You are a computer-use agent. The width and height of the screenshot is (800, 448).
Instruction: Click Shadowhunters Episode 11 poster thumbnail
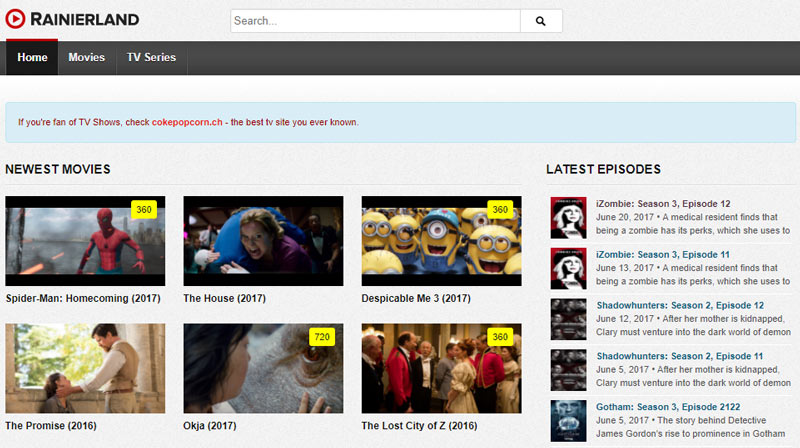pyautogui.click(x=568, y=370)
